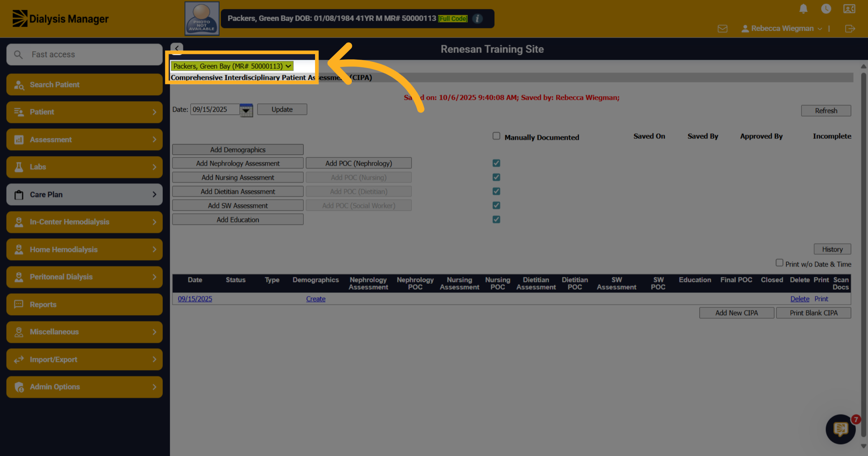The image size is (868, 456).
Task: Uncheck the Nursing Assessment row checkbox
Action: (496, 177)
